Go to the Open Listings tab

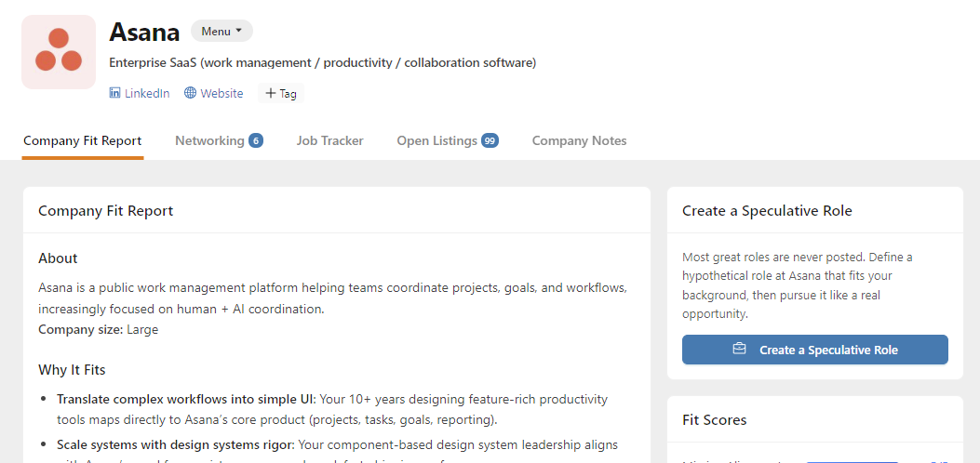(x=448, y=141)
